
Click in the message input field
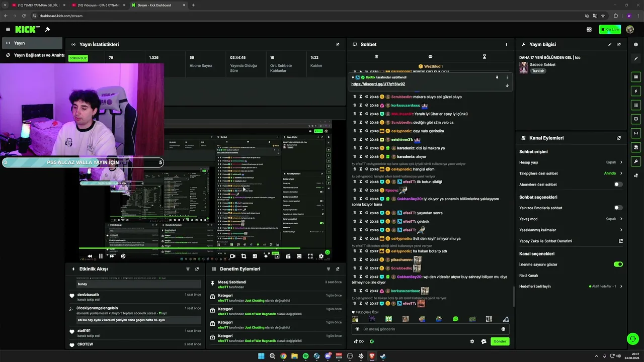[430, 329]
